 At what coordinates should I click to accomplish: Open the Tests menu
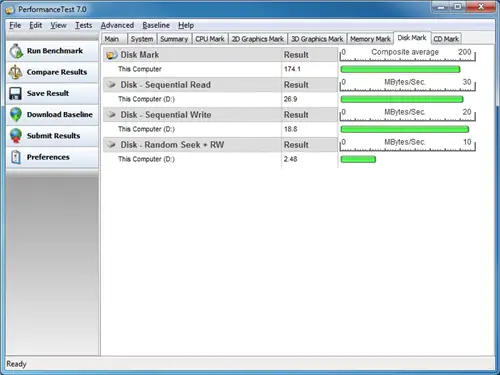83,25
